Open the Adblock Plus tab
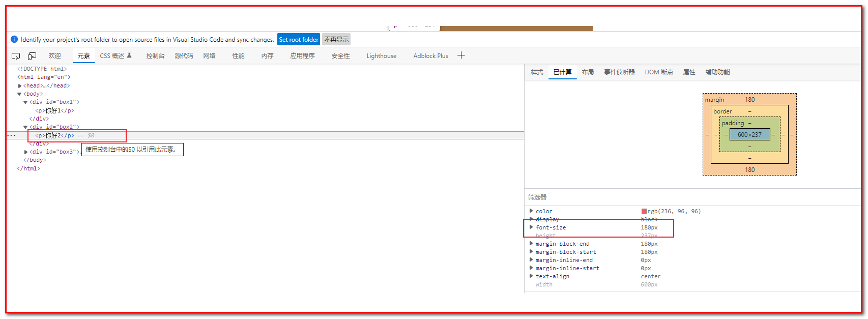The image size is (868, 319). point(430,56)
